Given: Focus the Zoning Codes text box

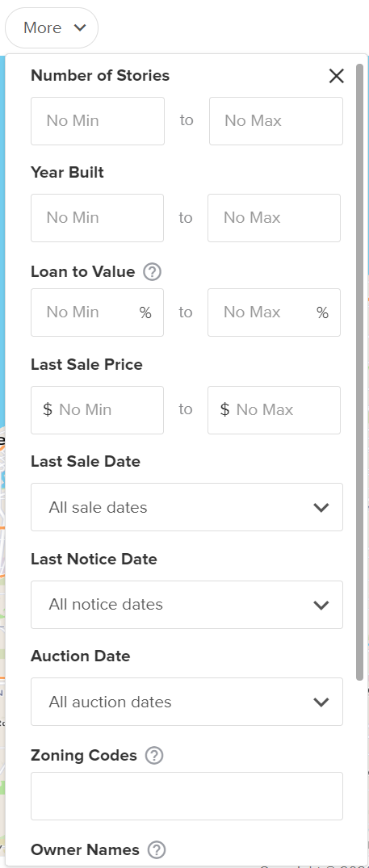Looking at the screenshot, I should click(187, 796).
